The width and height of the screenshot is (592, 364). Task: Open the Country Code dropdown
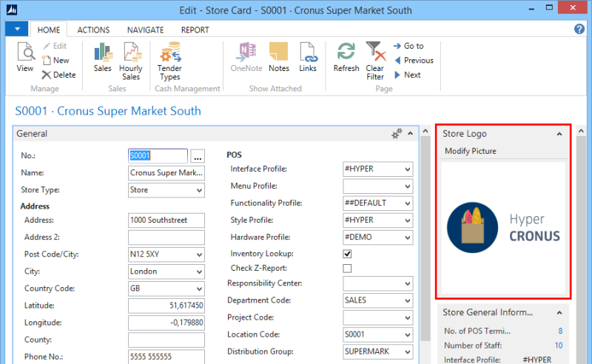[198, 289]
